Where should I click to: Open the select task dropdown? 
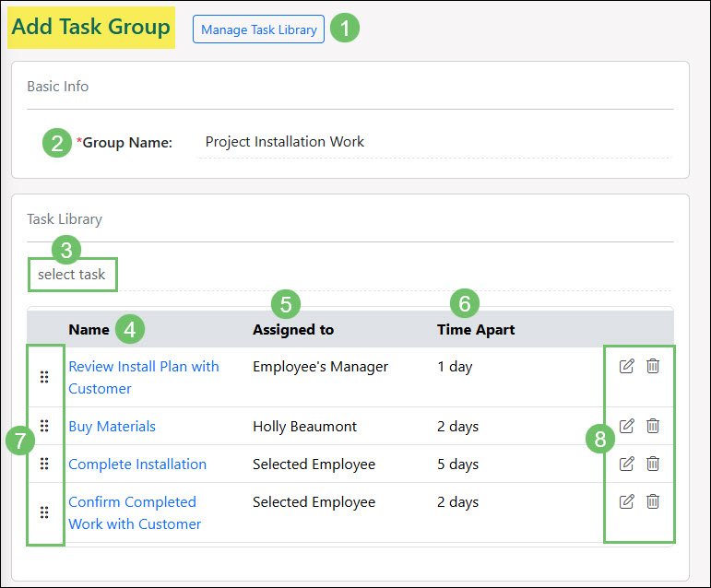pyautogui.click(x=72, y=275)
